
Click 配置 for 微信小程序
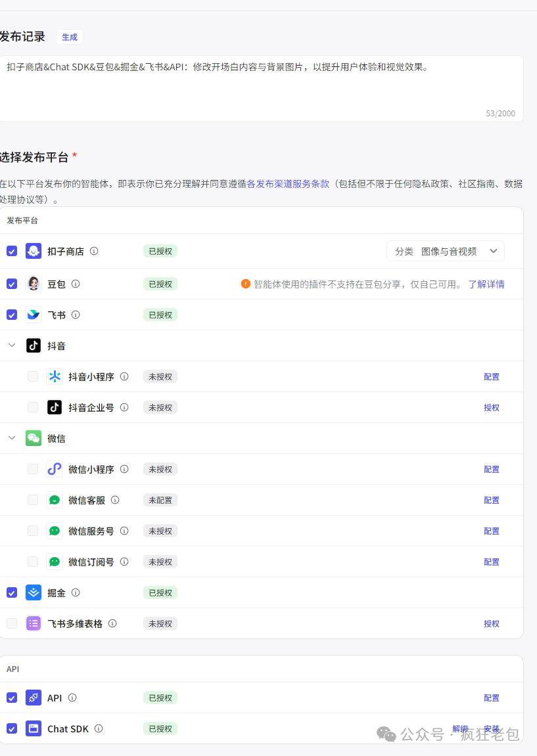pos(491,469)
